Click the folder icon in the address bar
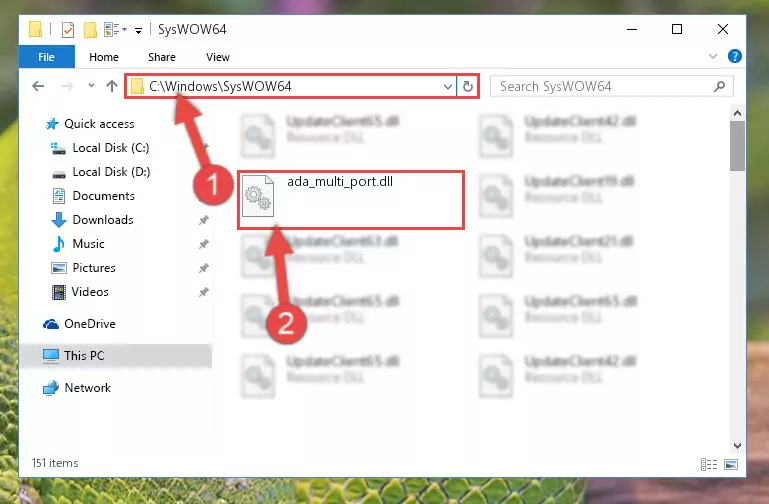 (138, 87)
